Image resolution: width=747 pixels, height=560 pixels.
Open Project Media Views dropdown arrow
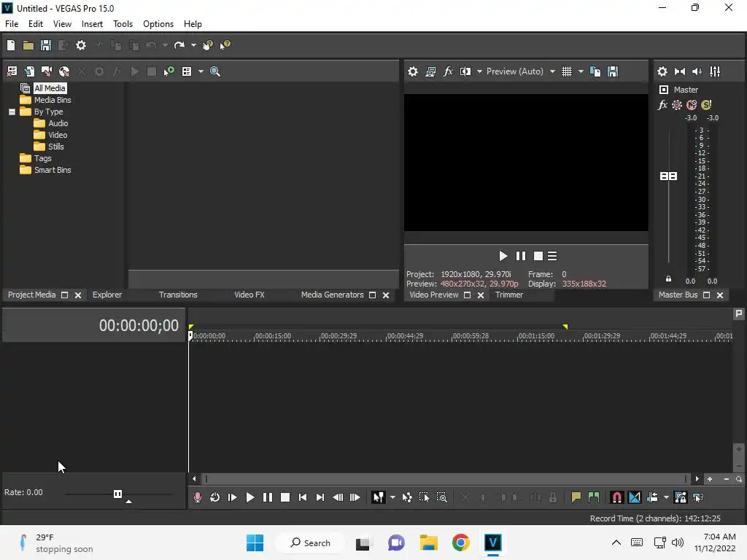coord(201,71)
